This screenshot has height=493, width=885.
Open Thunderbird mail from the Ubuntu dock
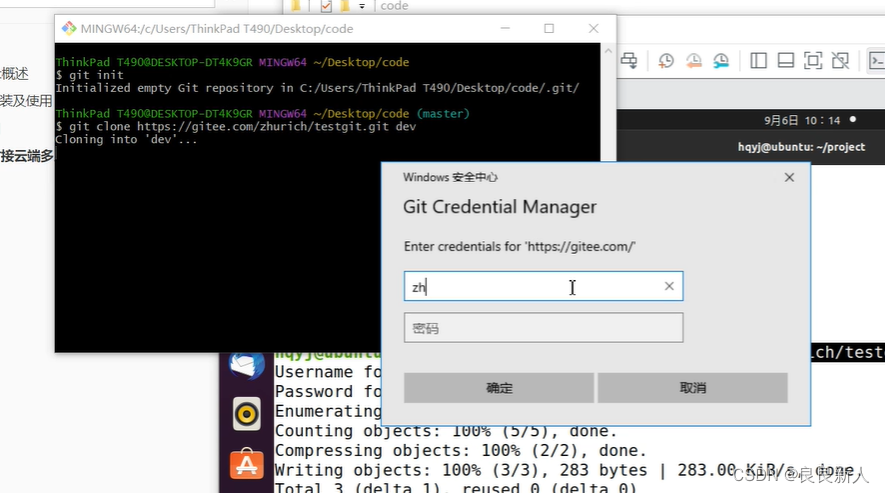[x=247, y=365]
